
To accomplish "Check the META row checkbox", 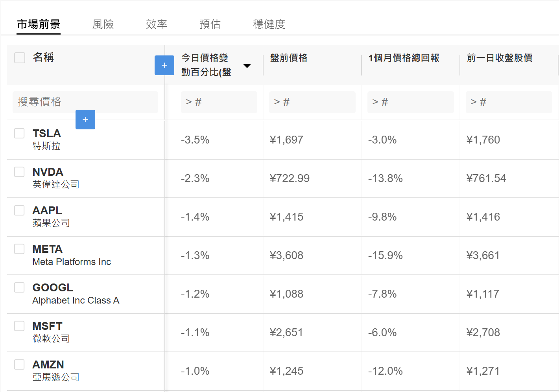I will pos(19,249).
